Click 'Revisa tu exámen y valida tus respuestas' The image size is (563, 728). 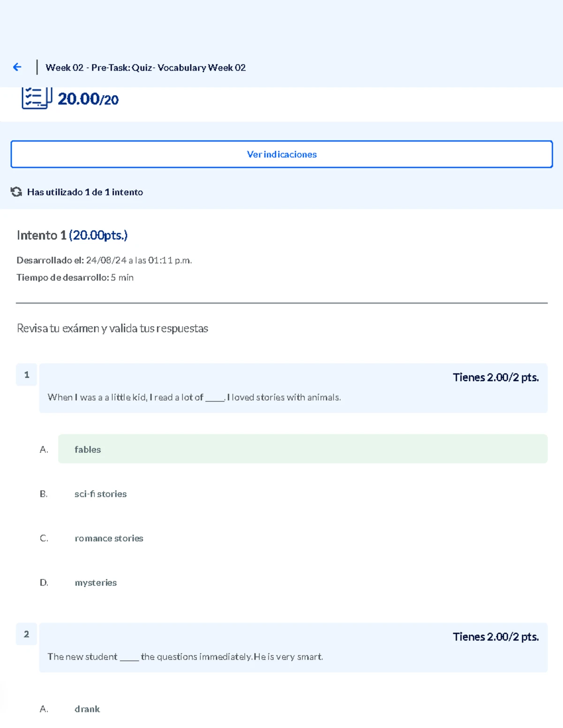pos(113,328)
